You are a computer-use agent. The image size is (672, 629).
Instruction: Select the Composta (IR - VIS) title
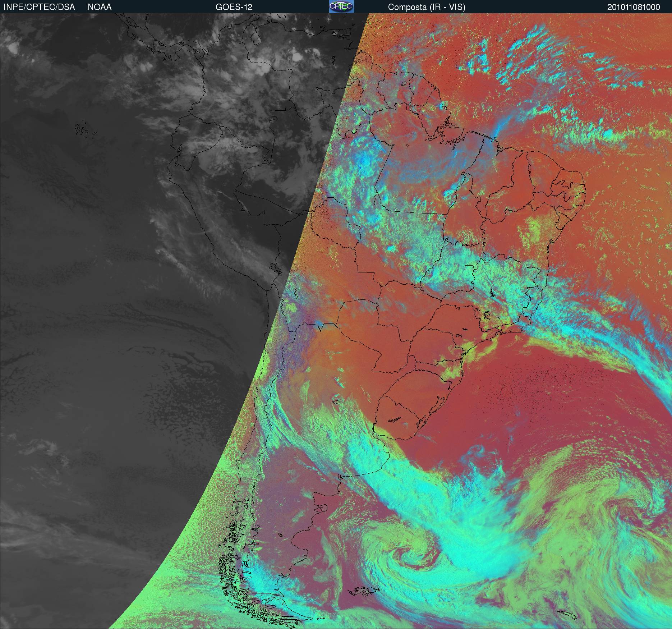(x=427, y=7)
